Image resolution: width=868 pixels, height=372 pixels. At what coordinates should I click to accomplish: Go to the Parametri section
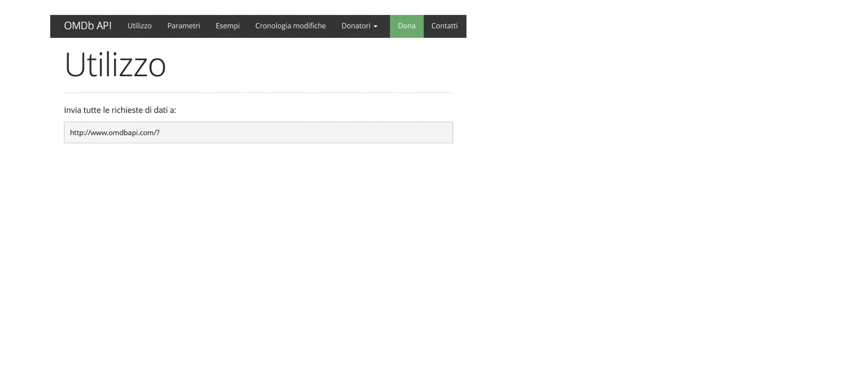[x=183, y=26]
